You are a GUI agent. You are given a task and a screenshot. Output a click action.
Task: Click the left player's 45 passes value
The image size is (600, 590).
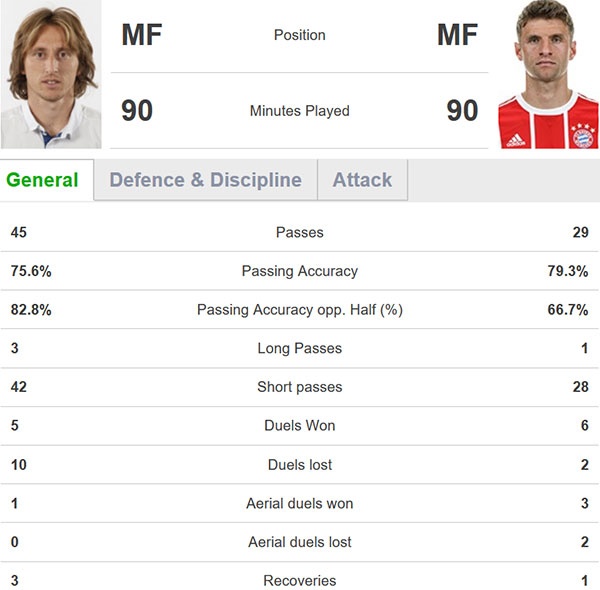[19, 232]
